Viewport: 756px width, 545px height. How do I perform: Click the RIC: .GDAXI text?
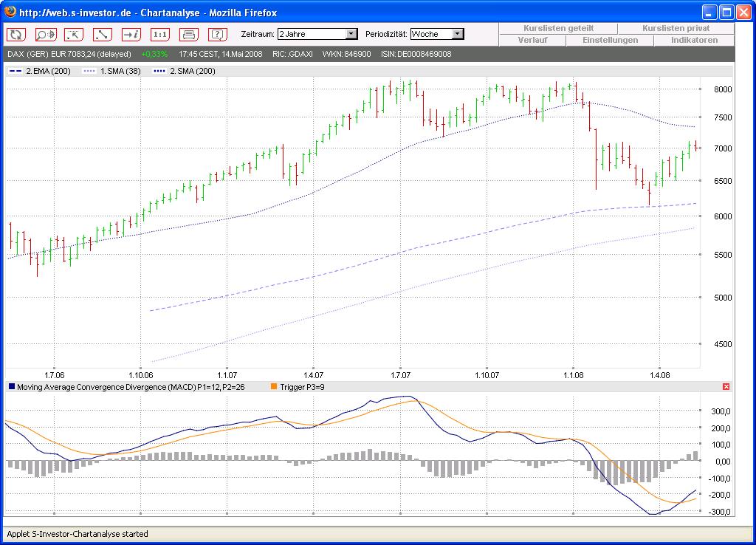292,54
